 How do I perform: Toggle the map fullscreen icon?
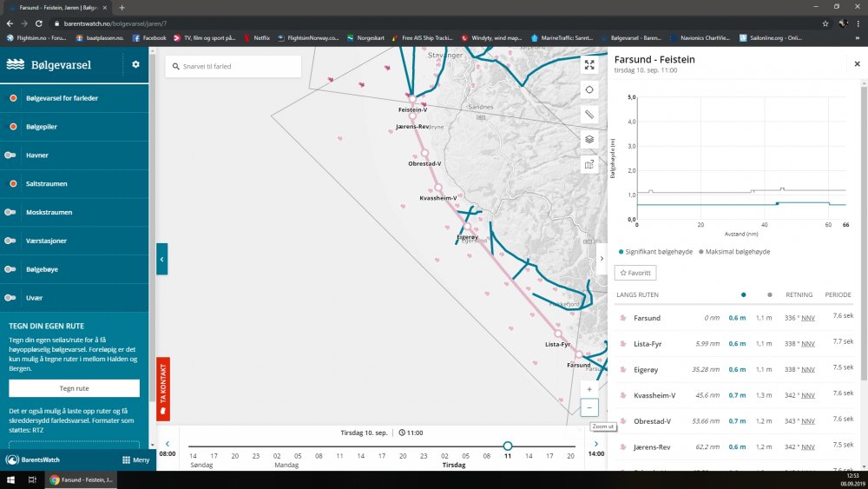(589, 65)
